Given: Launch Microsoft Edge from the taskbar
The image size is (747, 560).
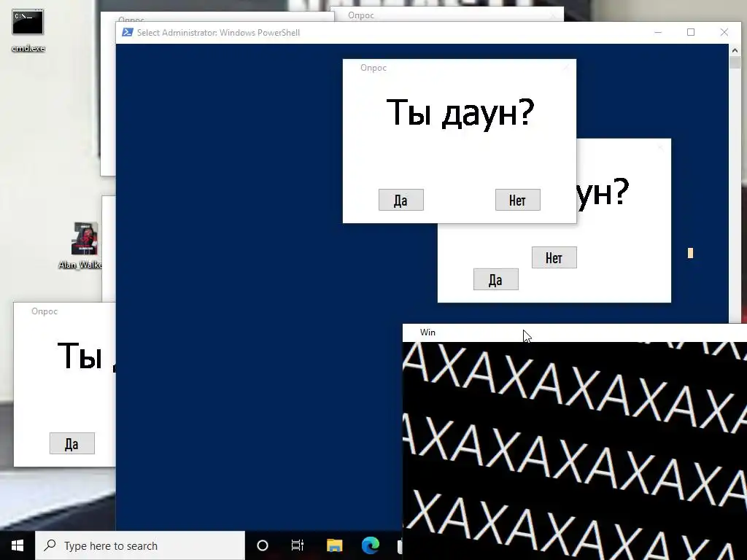Looking at the screenshot, I should [370, 545].
